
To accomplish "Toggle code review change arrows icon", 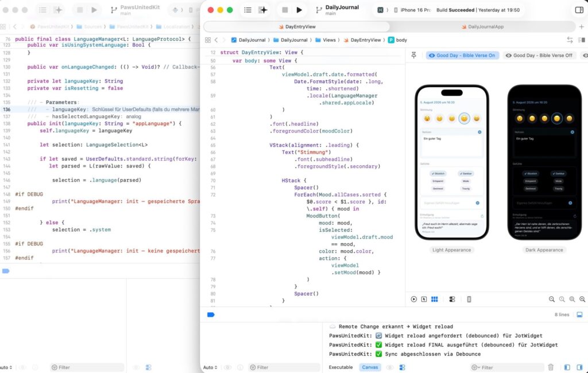I will click(x=570, y=40).
